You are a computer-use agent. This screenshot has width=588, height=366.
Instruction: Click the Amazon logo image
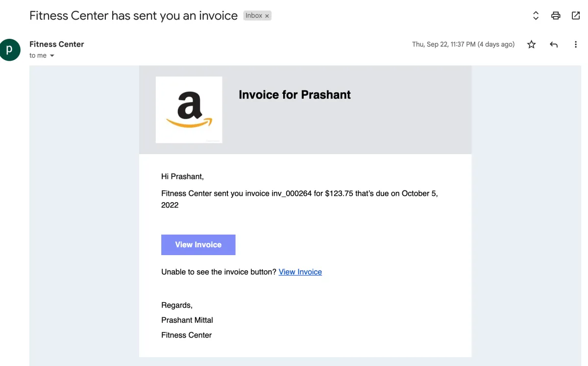[189, 110]
